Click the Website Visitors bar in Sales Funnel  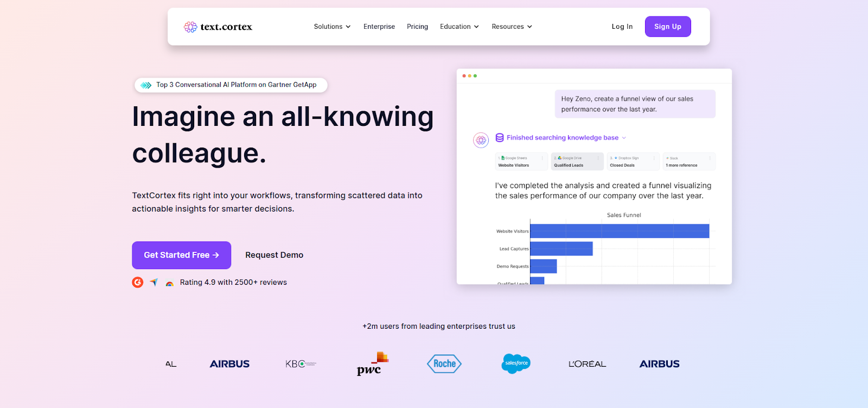tap(620, 231)
